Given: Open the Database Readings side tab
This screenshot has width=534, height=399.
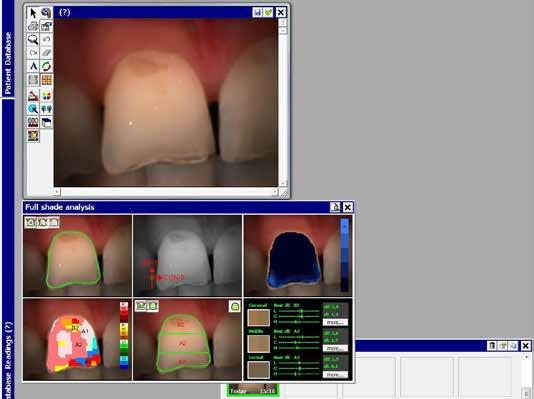Looking at the screenshot, I should 8,360.
